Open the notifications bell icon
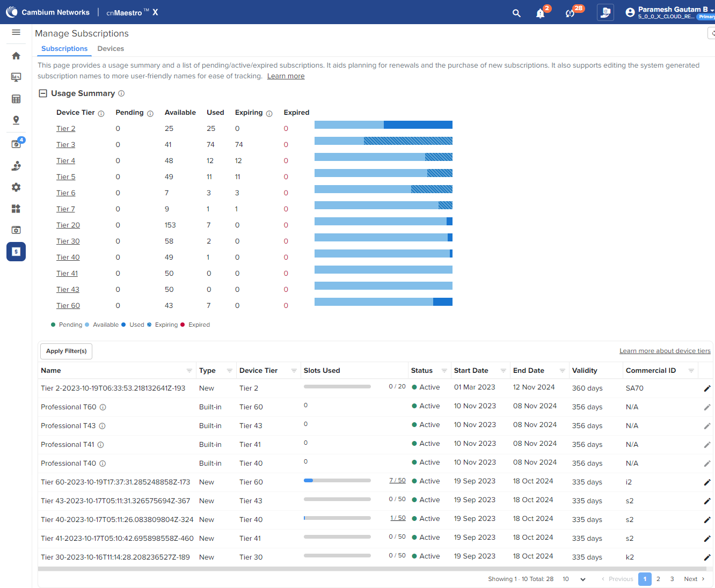Viewport: 715px width, 588px height. tap(541, 13)
